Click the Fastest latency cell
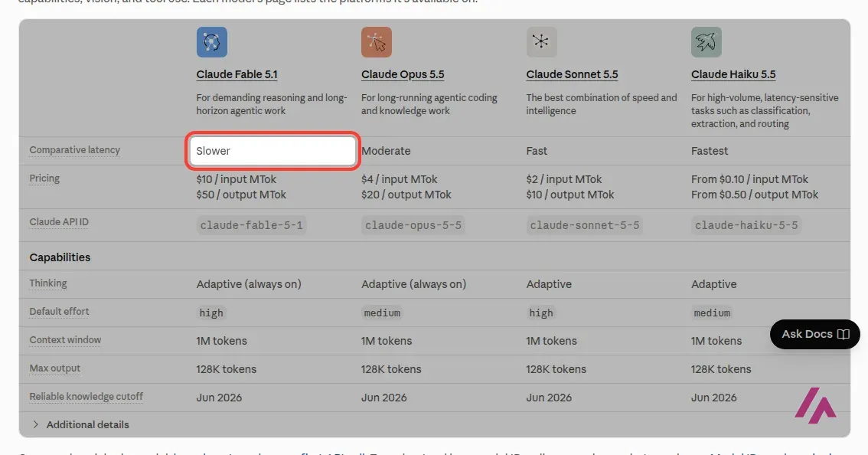 710,151
